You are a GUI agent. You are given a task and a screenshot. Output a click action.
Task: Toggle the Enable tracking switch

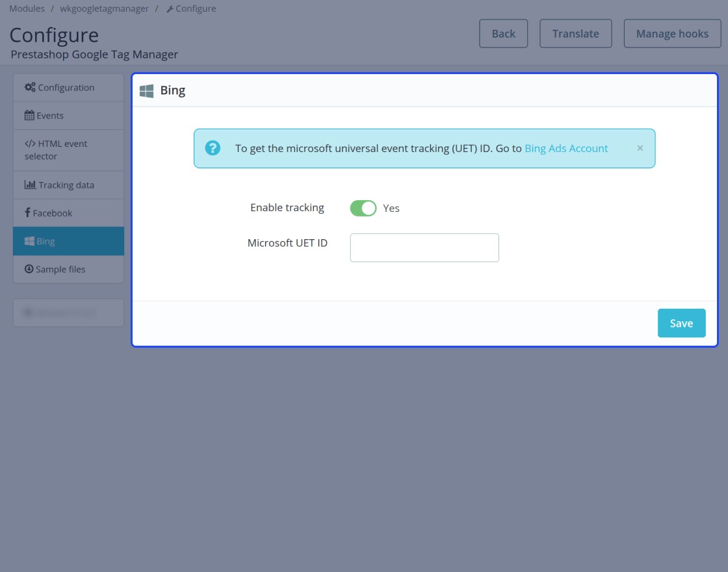pos(363,208)
